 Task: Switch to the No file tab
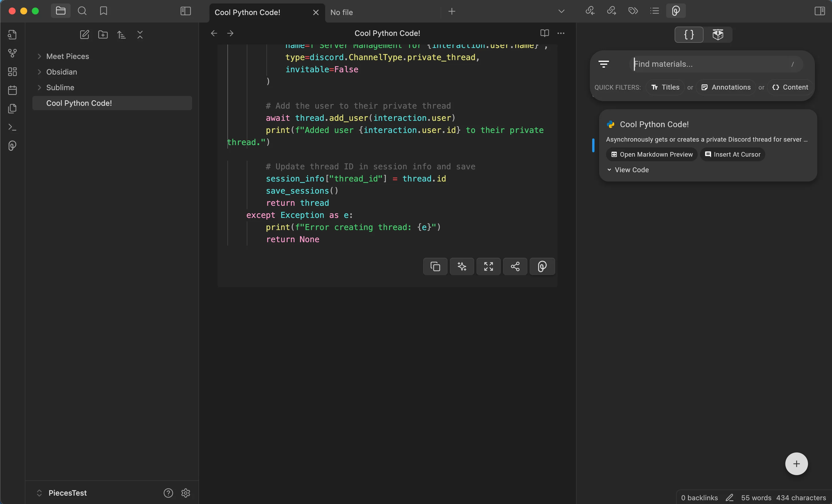342,12
